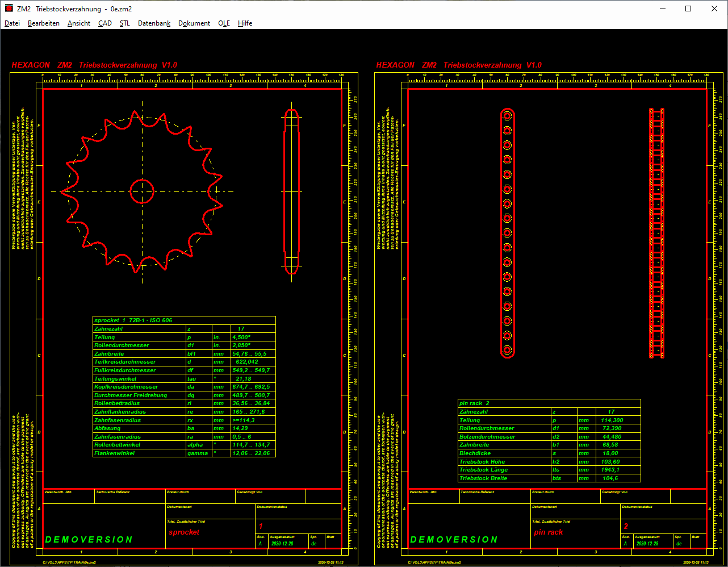This screenshot has width=728, height=567.
Task: Click the top pin of the pin rack
Action: coord(507,115)
